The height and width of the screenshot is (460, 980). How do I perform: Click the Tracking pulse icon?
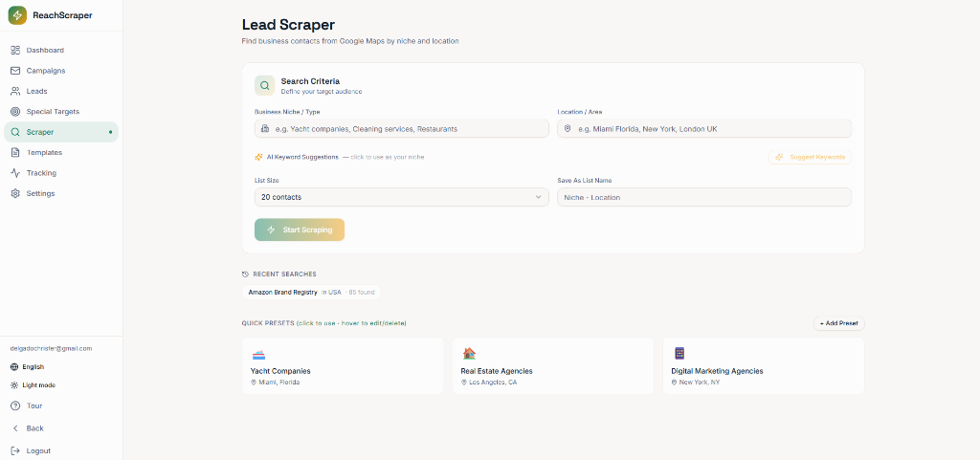15,173
